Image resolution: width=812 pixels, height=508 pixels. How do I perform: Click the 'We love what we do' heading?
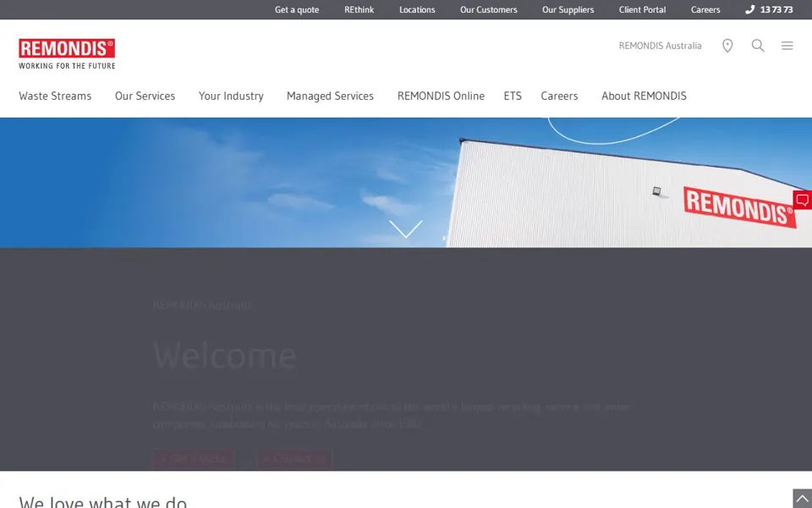click(102, 502)
